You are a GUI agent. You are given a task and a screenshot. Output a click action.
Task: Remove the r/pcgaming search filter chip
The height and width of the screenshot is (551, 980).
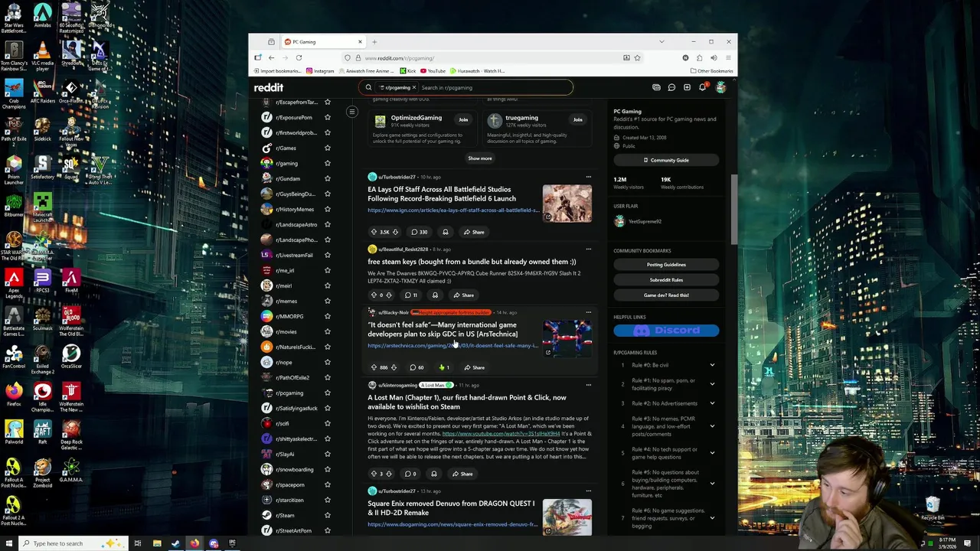(x=414, y=87)
